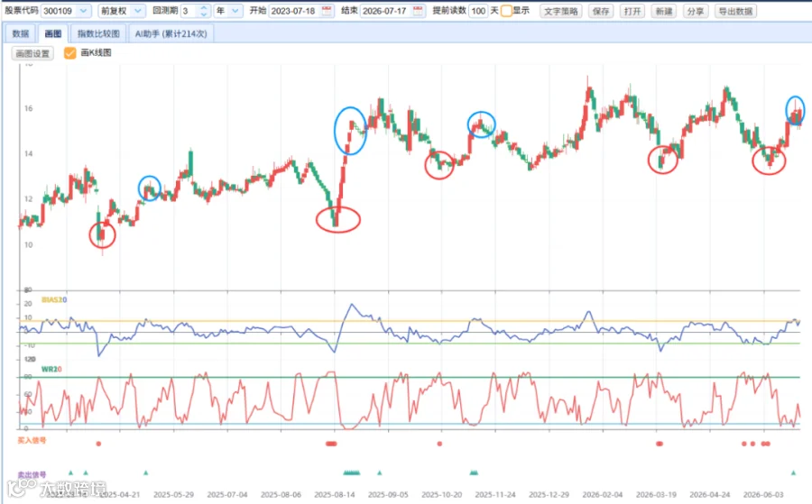The height and width of the screenshot is (504, 812).
Task: Open the start date calendar picker
Action: pos(327,11)
